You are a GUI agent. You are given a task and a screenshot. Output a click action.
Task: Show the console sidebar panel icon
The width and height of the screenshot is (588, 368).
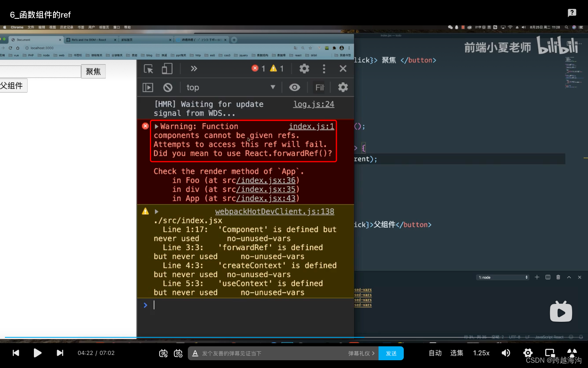click(148, 88)
